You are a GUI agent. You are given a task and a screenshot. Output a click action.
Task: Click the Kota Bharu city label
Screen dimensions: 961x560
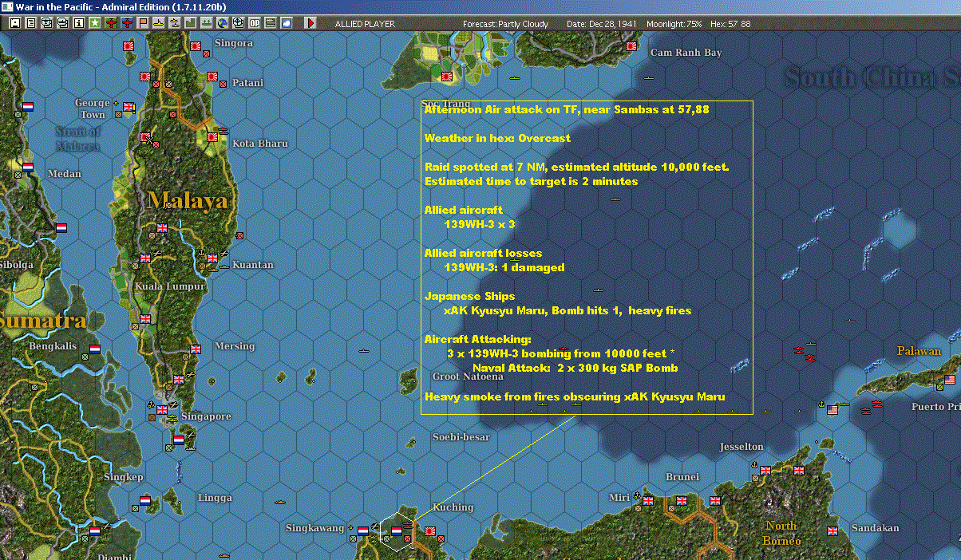point(260,144)
